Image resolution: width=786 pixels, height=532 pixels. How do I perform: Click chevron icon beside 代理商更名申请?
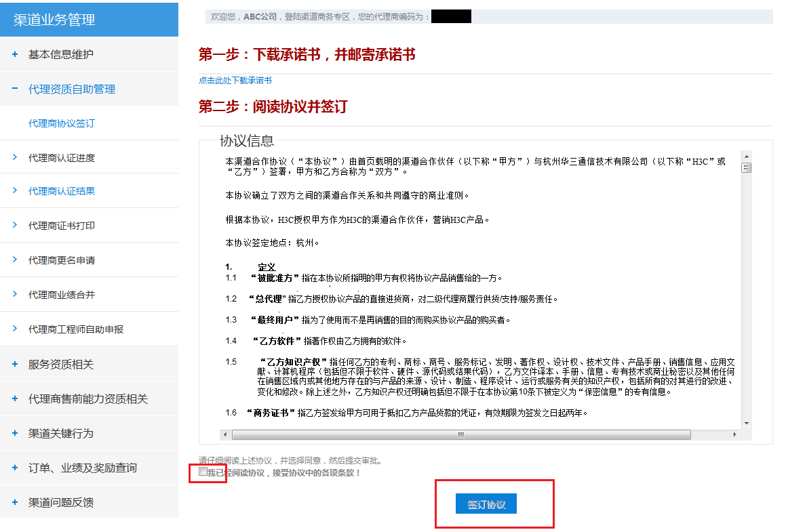coord(15,260)
